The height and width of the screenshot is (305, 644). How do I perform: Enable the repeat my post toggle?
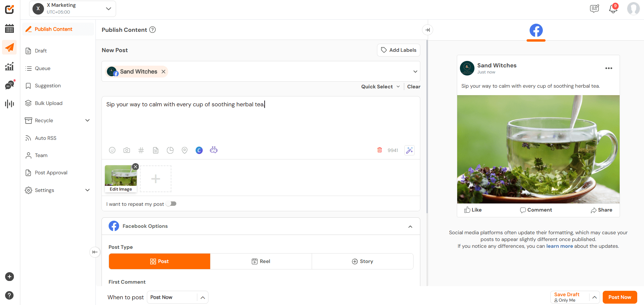pos(171,203)
